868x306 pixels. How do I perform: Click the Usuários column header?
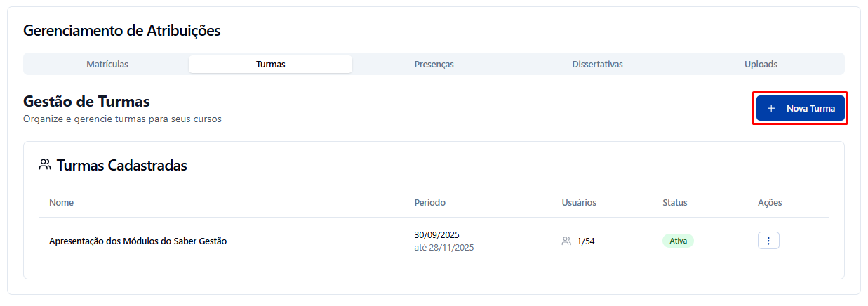click(x=579, y=202)
